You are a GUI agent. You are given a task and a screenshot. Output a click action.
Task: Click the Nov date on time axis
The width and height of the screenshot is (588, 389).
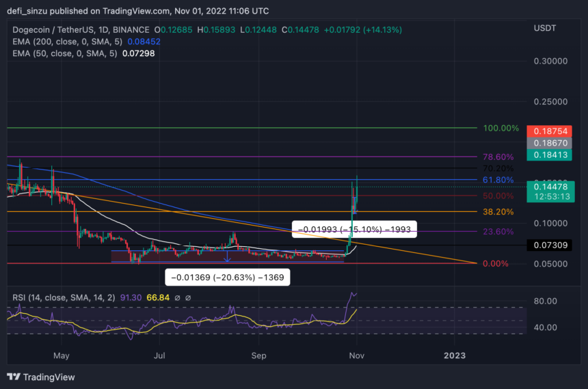(x=356, y=356)
